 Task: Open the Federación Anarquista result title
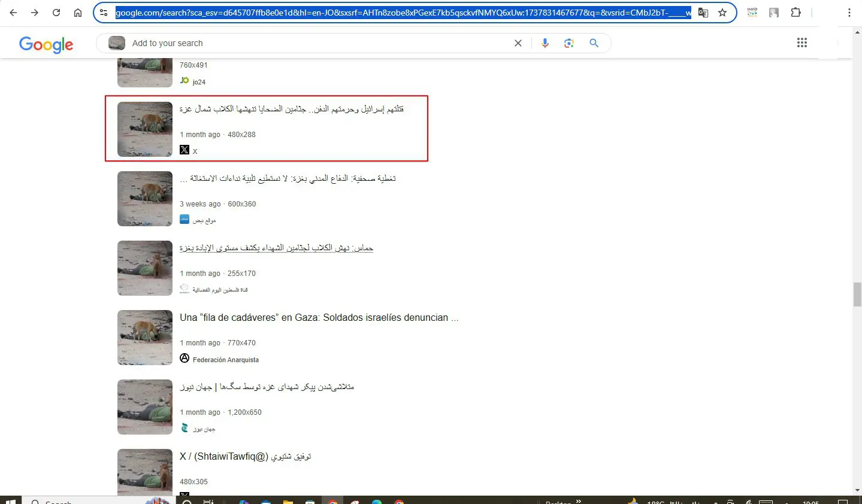pos(319,318)
